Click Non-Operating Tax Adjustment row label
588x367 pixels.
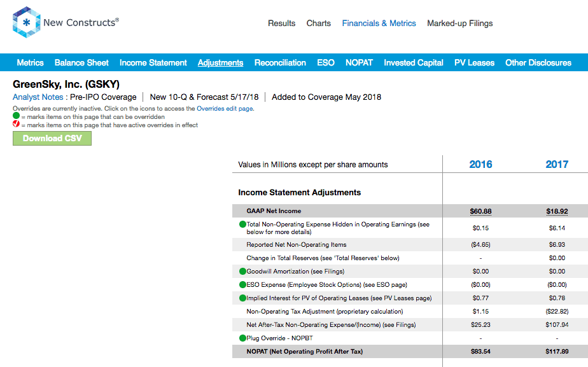tap(325, 311)
